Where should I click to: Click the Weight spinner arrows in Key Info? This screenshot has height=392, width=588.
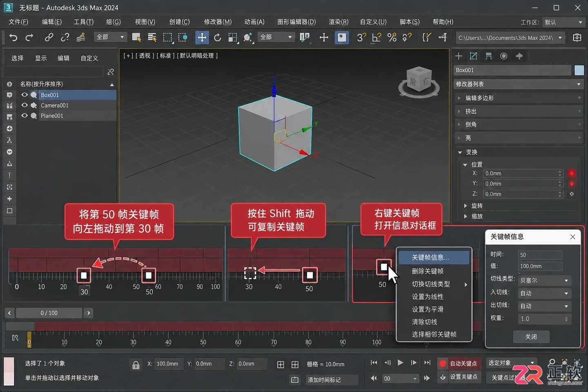[x=566, y=319]
